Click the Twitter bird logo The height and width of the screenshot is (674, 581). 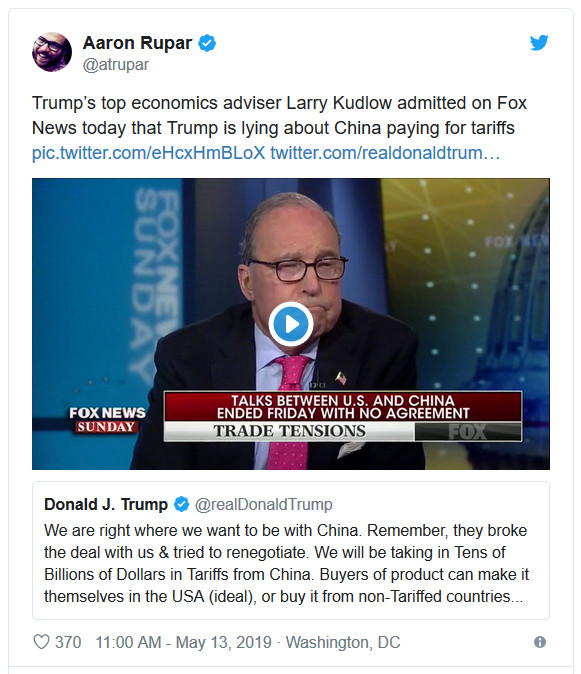(x=539, y=43)
